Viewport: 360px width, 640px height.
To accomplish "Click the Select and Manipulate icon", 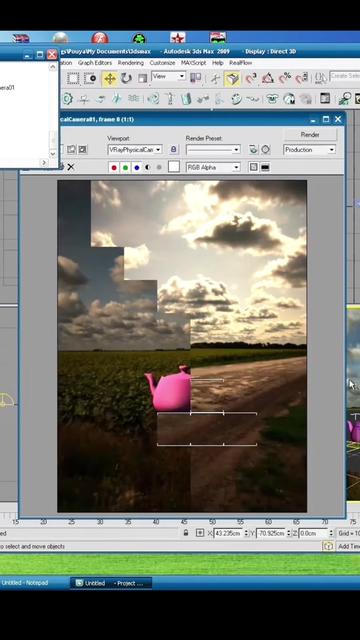I will (x=215, y=78).
